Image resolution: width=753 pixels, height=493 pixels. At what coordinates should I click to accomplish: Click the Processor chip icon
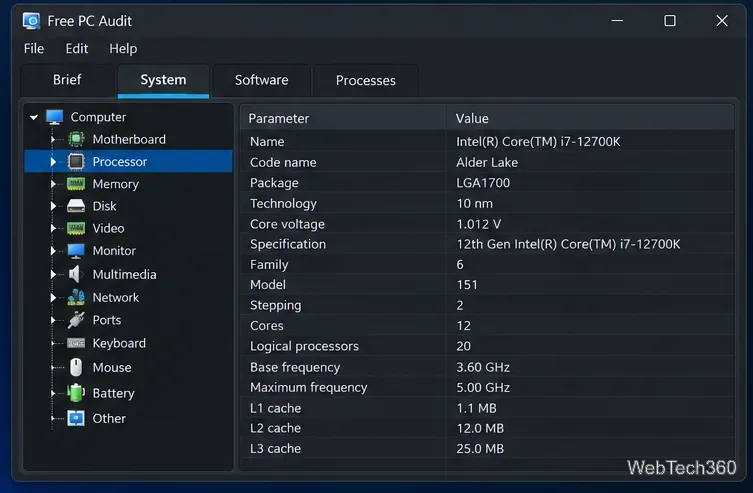point(76,162)
